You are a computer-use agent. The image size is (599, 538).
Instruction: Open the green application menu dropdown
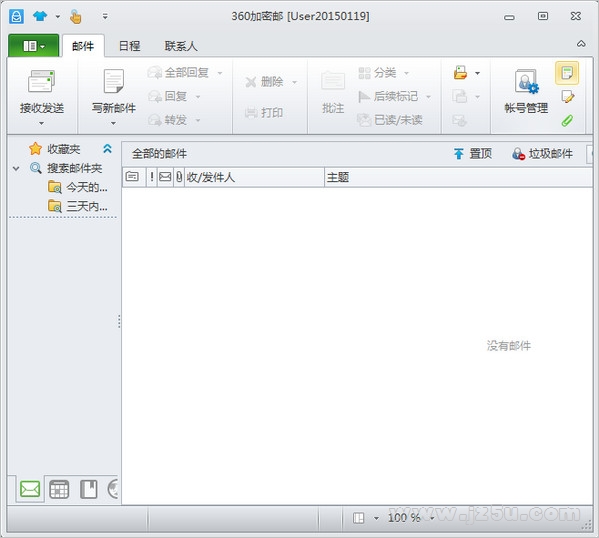(x=34, y=46)
